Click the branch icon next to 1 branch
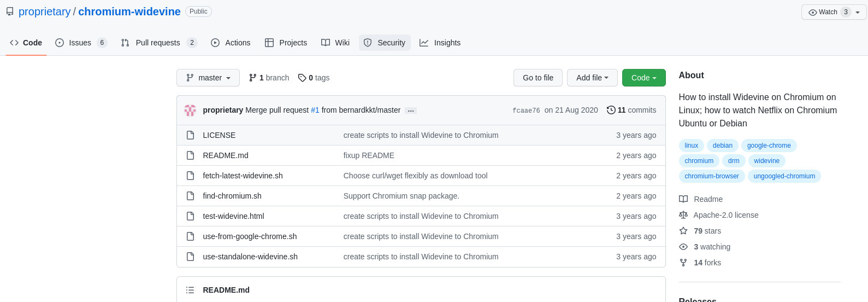This screenshot has height=302, width=868. point(252,78)
